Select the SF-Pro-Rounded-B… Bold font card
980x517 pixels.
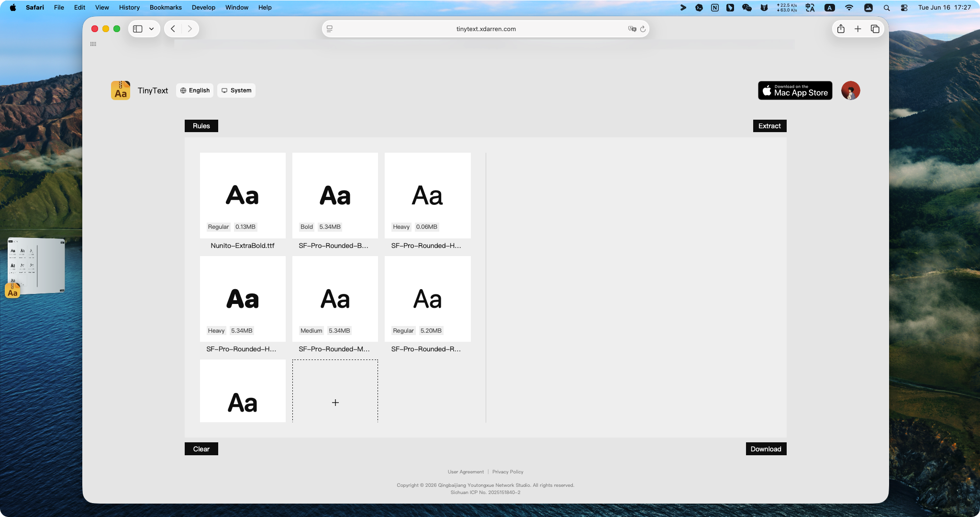pyautogui.click(x=335, y=195)
